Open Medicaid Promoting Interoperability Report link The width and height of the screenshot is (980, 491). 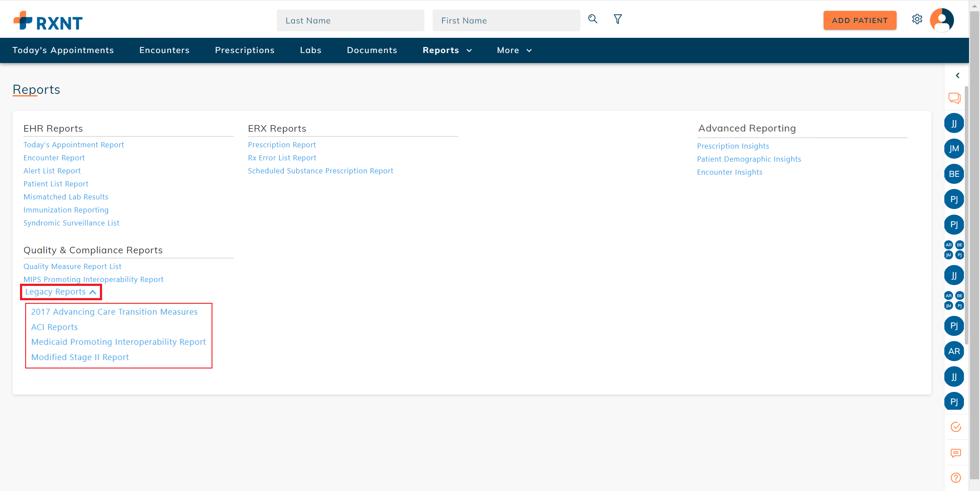[x=118, y=342]
